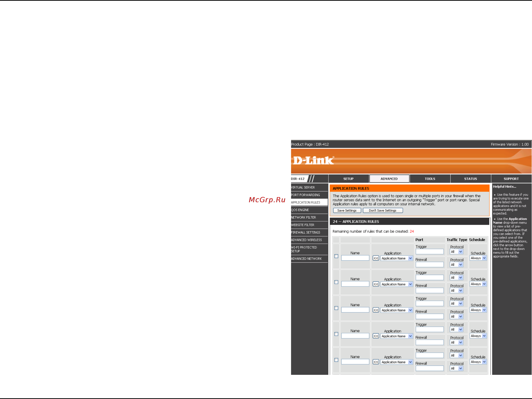Switch to the ADVANCED tab

pyautogui.click(x=389, y=179)
